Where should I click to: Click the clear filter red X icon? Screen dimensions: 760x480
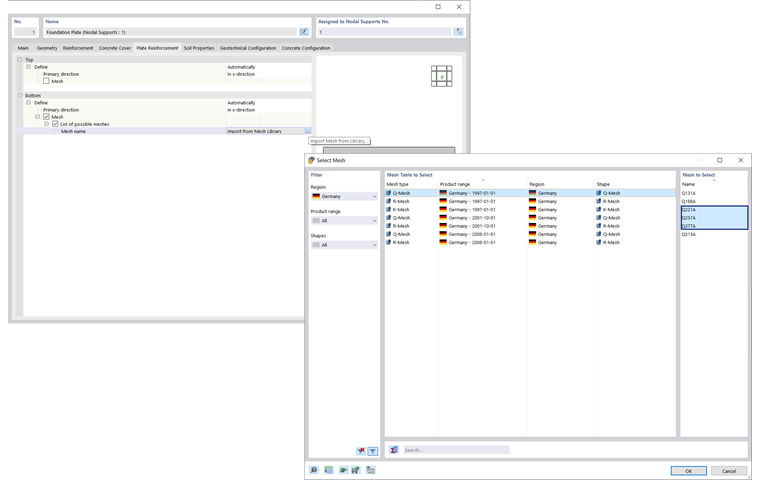coord(361,451)
